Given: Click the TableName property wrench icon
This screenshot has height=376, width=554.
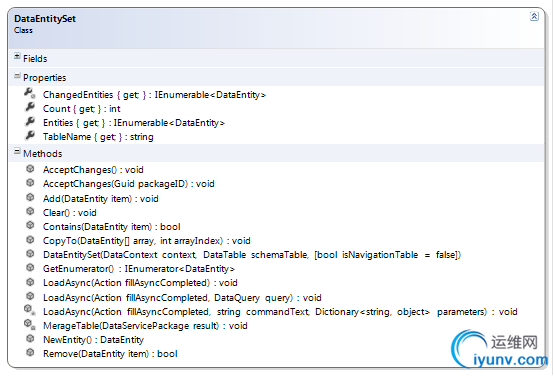Looking at the screenshot, I should pos(30,135).
